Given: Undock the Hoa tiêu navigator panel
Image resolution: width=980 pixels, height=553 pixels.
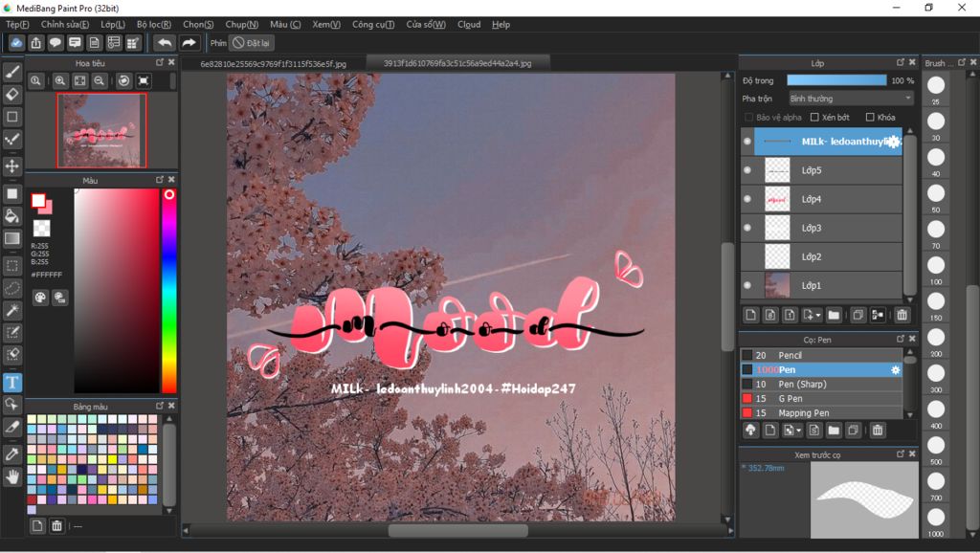Looking at the screenshot, I should point(160,62).
